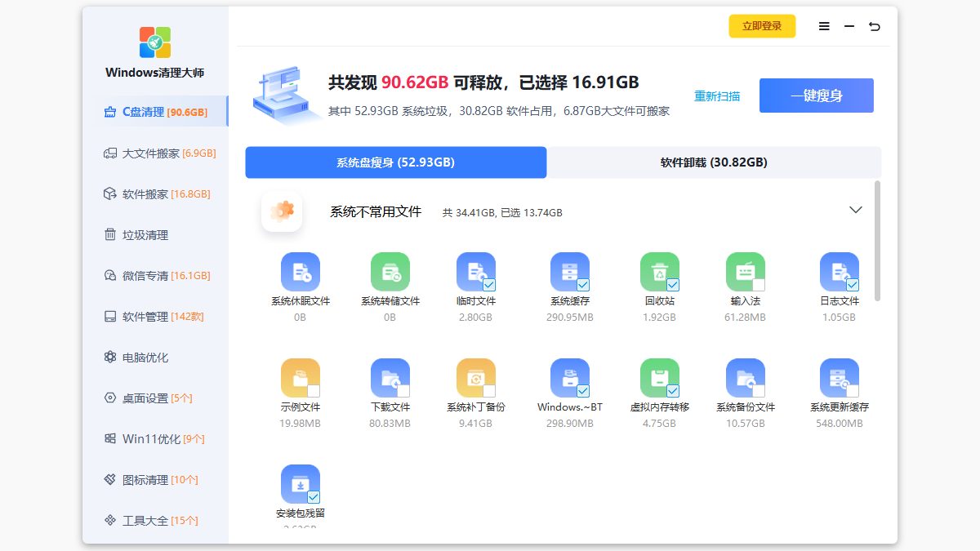Viewport: 980px width, 551px height.
Task: Open 微信专清 chat icon in sidebar
Action: click(x=110, y=276)
